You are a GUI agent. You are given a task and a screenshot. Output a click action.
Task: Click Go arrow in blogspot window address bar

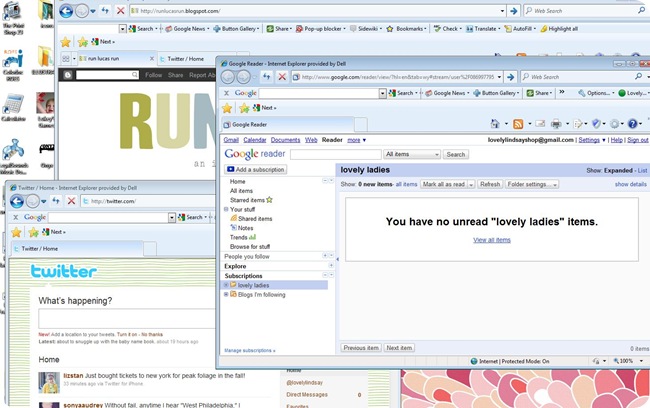pyautogui.click(x=514, y=11)
